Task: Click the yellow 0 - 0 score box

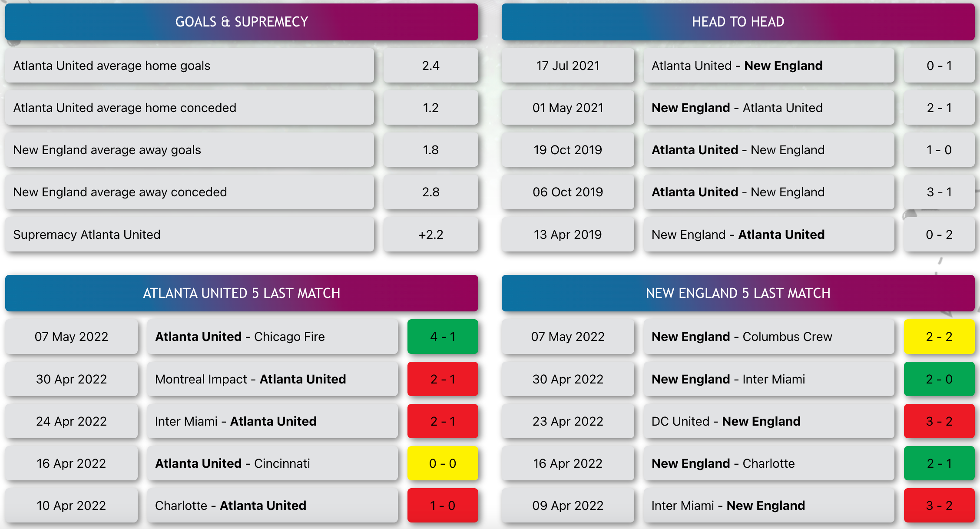Action: click(443, 463)
